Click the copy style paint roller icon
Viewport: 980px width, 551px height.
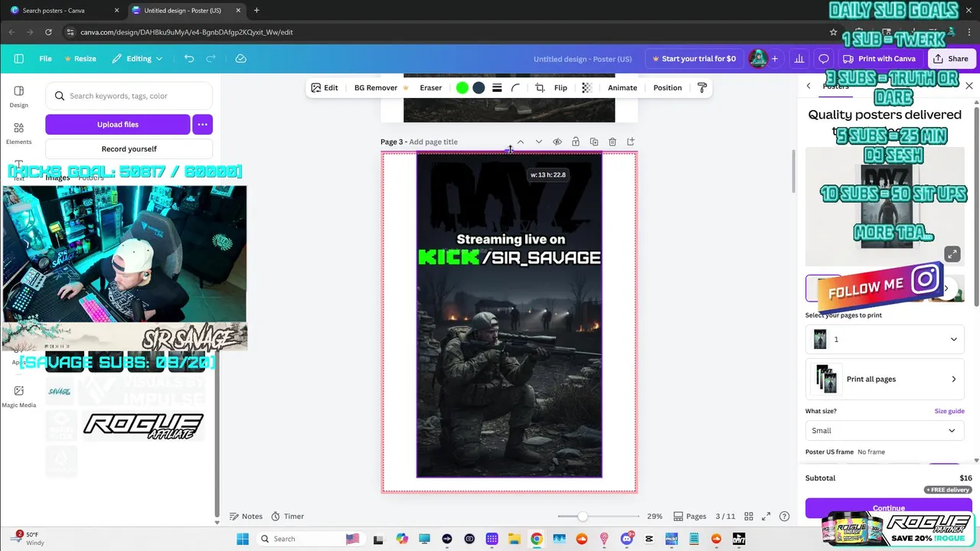point(702,88)
